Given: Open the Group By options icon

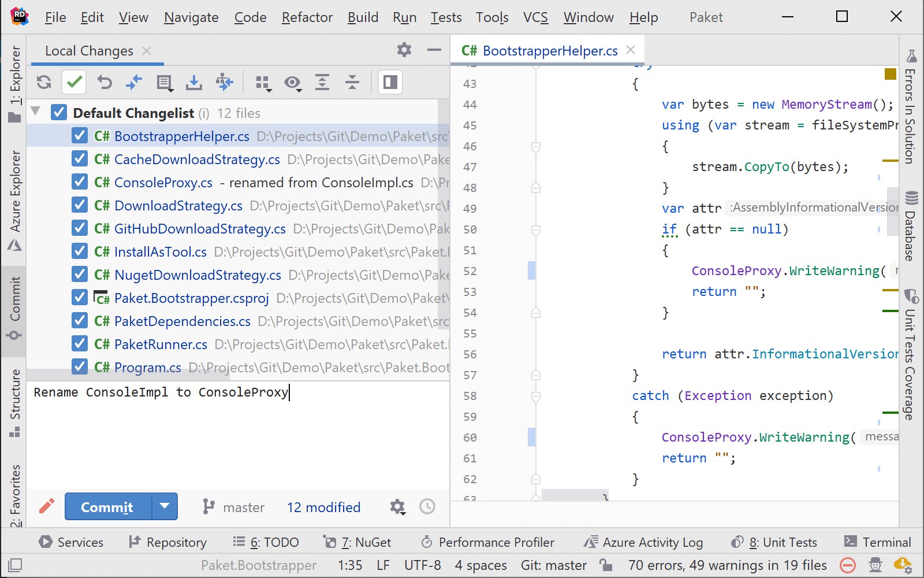Looking at the screenshot, I should coord(263,83).
